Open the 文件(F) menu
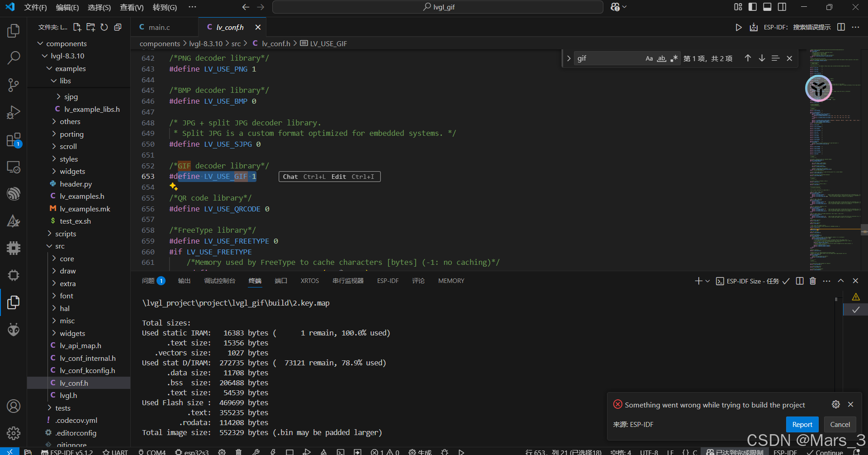 coord(35,7)
